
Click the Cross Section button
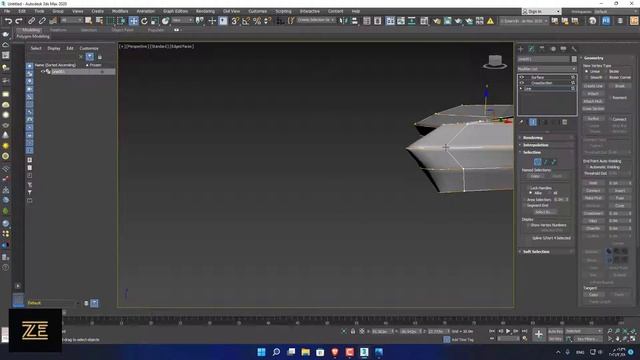[x=593, y=109]
